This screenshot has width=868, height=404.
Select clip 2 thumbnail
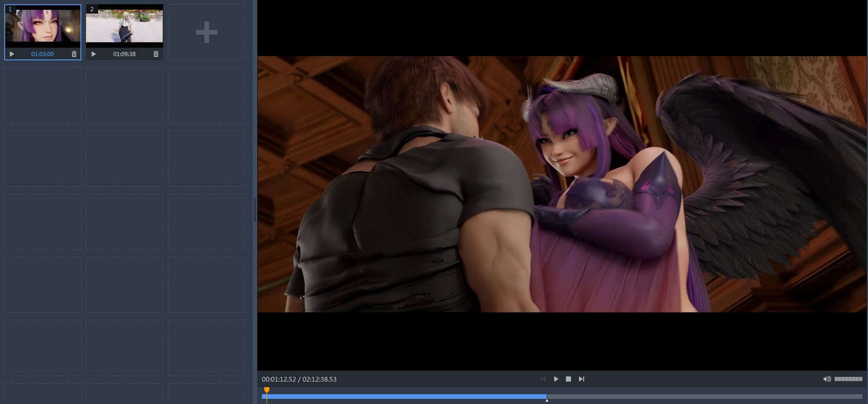124,26
